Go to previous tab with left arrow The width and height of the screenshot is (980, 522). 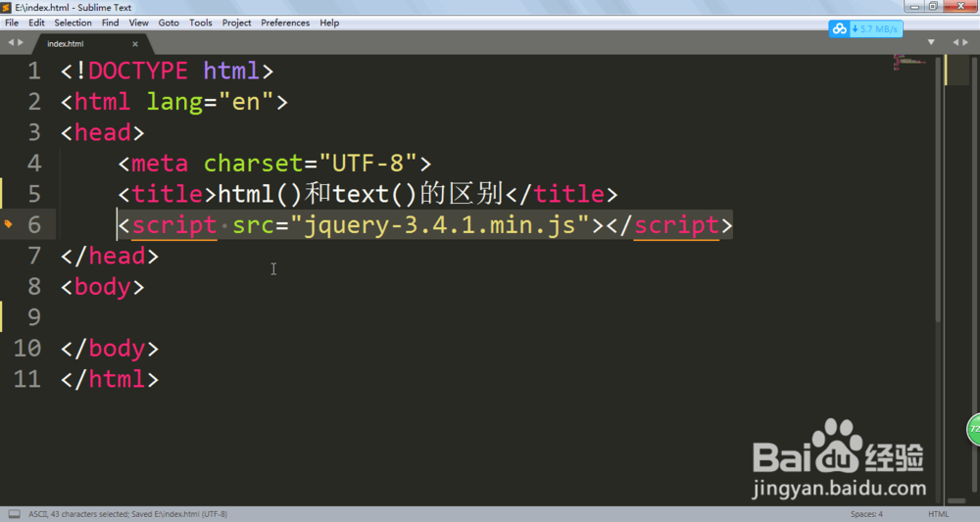[10, 42]
